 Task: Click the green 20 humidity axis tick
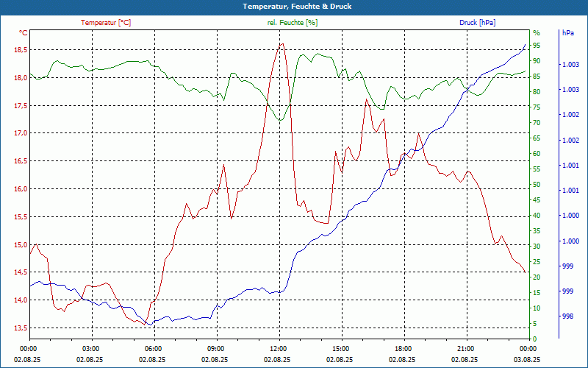537,277
